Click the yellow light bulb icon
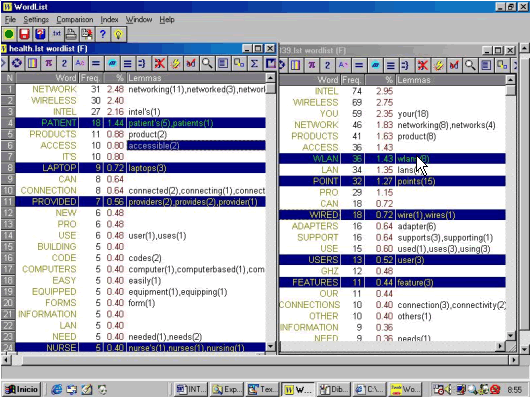 pos(118,34)
